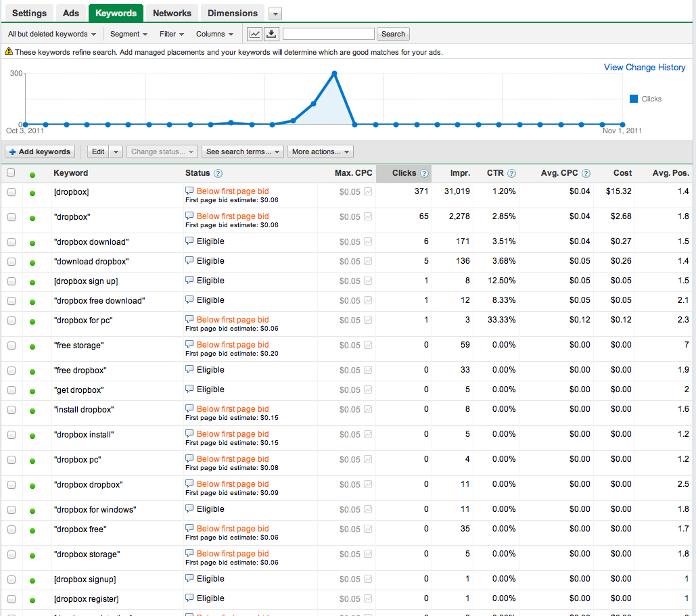The width and height of the screenshot is (696, 616).
Task: Click bid graph icon for "dropbox for pc"
Action: tap(368, 320)
